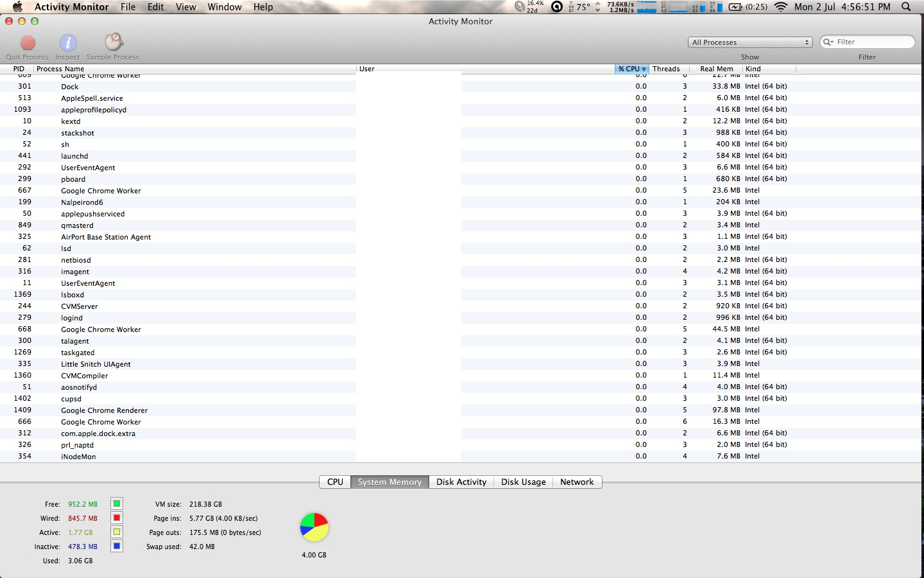Select the stackshot process row

pyautogui.click(x=462, y=132)
